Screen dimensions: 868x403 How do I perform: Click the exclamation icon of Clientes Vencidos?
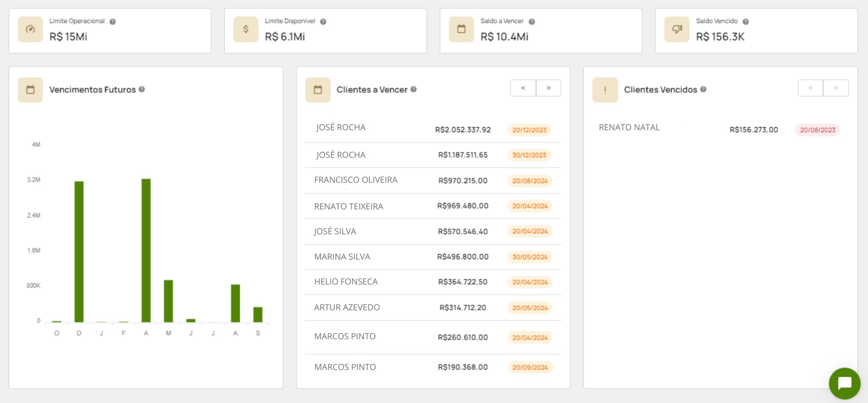pyautogui.click(x=605, y=90)
